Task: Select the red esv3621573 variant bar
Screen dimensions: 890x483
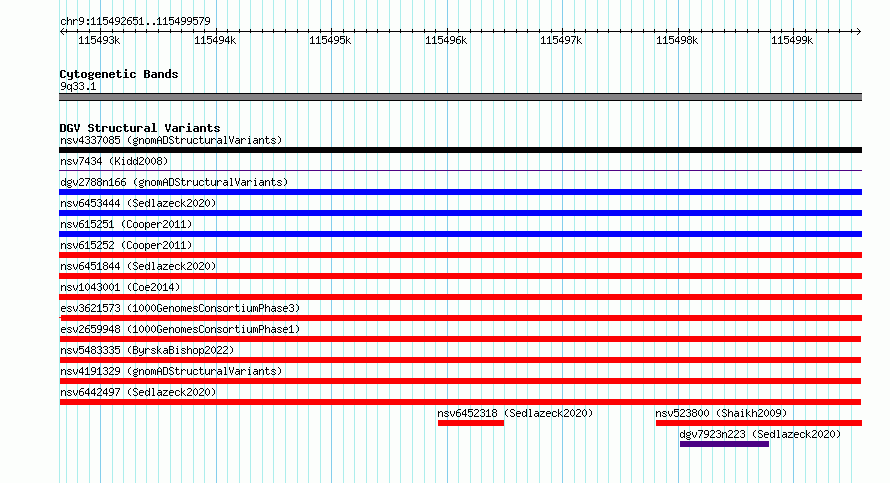Action: (x=460, y=318)
